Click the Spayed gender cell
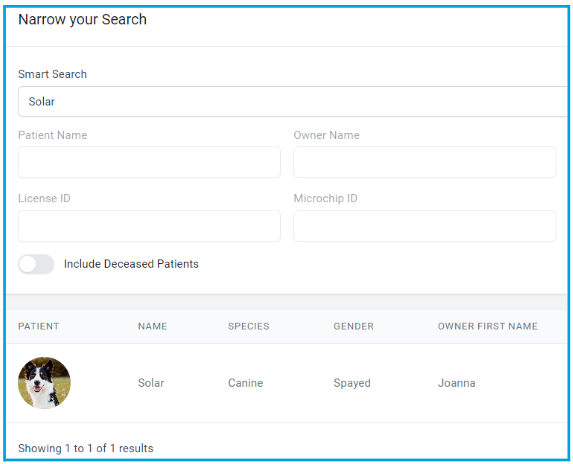 pos(352,383)
